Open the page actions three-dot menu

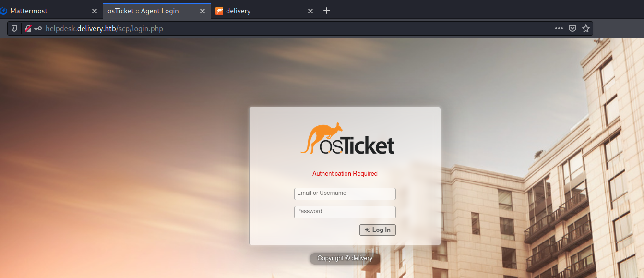pyautogui.click(x=559, y=29)
